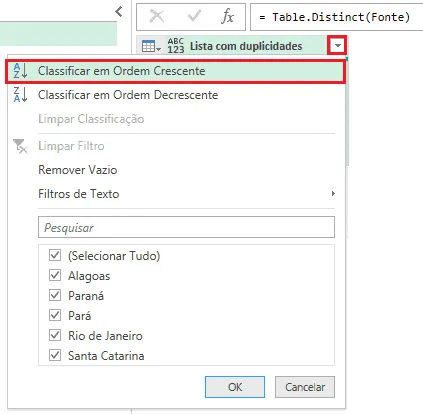Collapse the queries pane chevron
The image size is (423, 414).
tap(119, 12)
